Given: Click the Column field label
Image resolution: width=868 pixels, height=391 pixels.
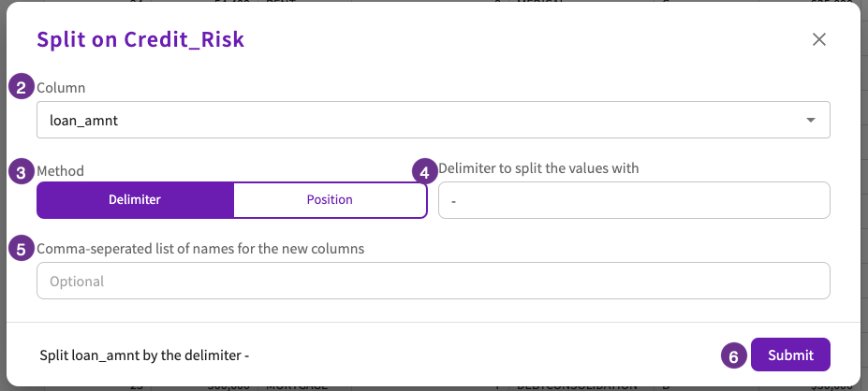Looking at the screenshot, I should click(61, 88).
